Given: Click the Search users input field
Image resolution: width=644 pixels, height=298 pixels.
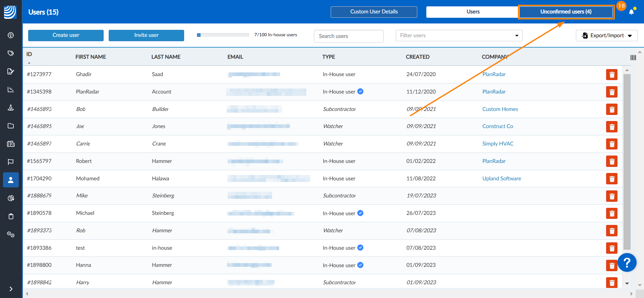Looking at the screenshot, I should (x=349, y=36).
